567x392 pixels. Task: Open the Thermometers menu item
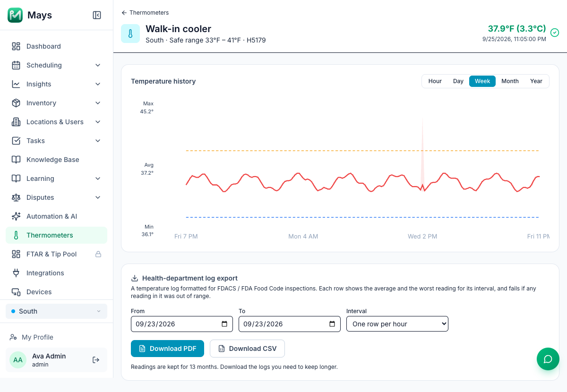pos(57,235)
